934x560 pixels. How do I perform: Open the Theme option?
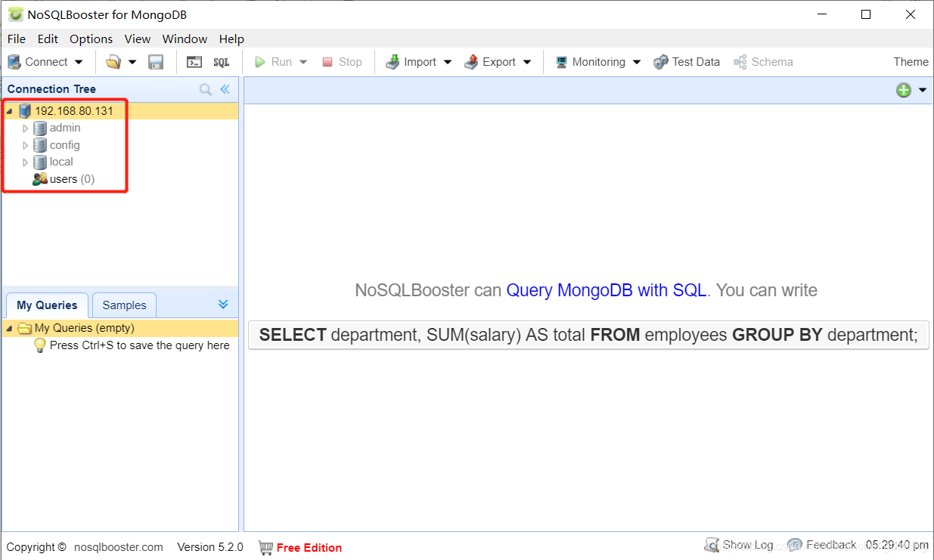pos(911,62)
